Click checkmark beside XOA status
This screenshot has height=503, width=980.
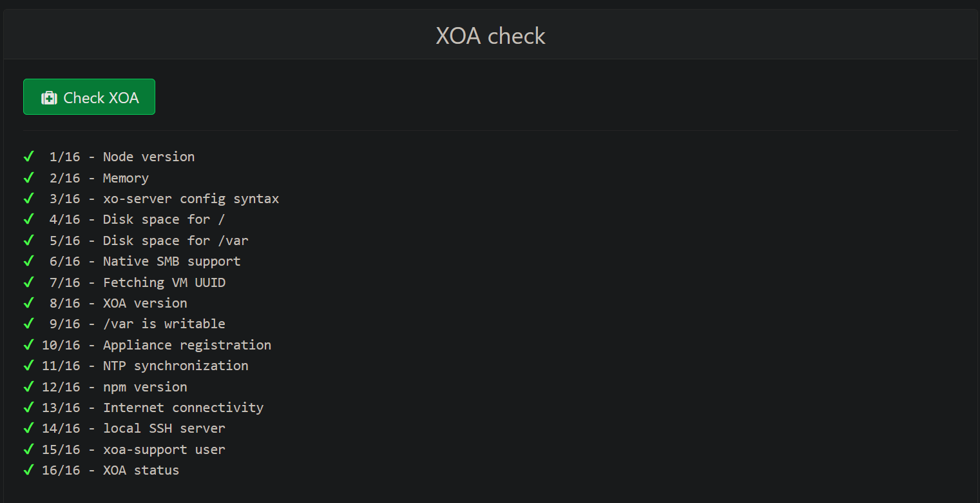(28, 470)
